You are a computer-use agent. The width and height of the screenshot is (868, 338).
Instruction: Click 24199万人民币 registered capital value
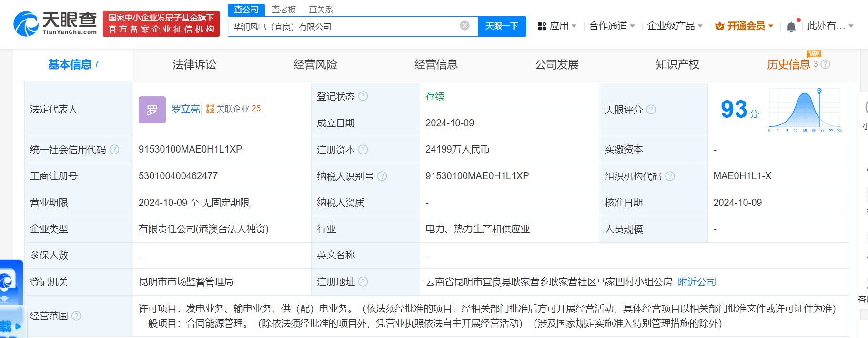point(457,150)
